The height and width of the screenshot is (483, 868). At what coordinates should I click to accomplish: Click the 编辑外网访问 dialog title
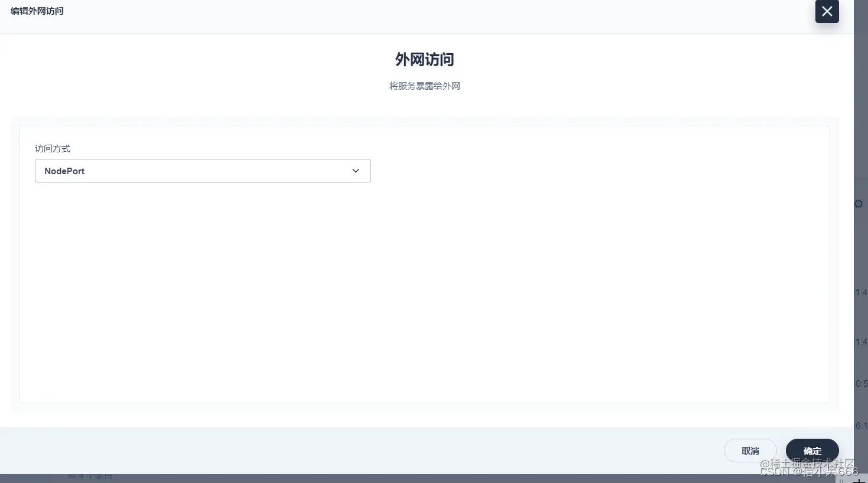pyautogui.click(x=37, y=11)
